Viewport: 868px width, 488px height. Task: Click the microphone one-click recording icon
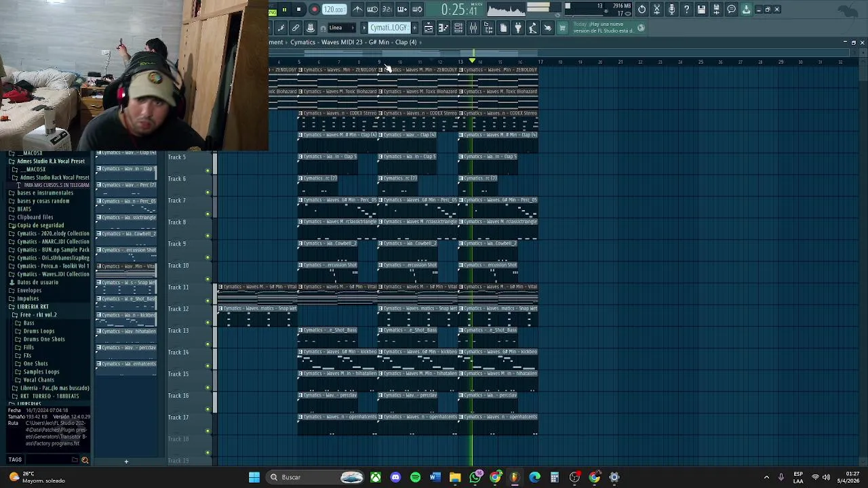671,9
